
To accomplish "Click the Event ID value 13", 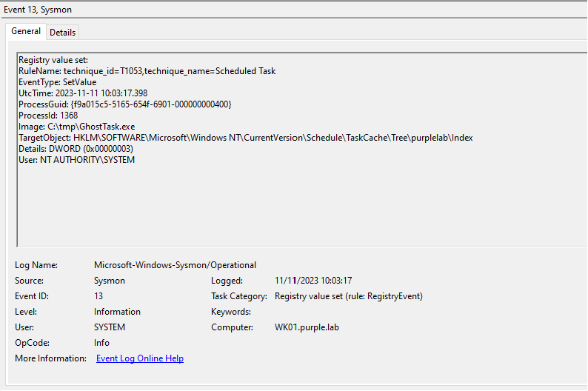I will (x=98, y=296).
